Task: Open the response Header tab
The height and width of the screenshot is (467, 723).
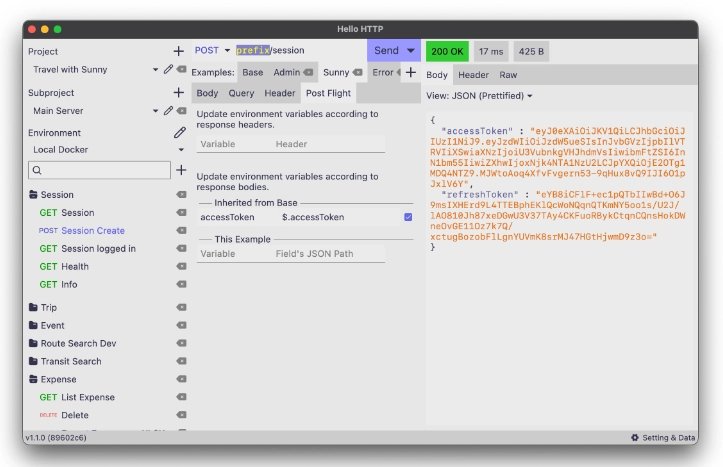Action: click(473, 75)
